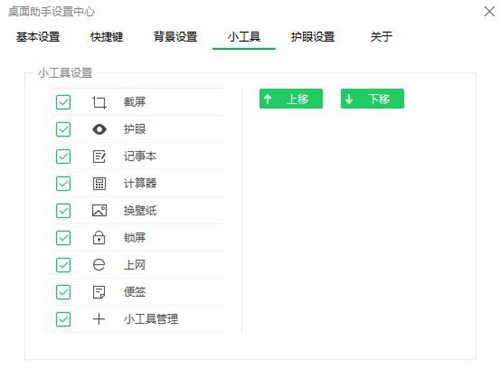The image size is (500, 380).
Task: Click the 上移 move up button
Action: [291, 99]
